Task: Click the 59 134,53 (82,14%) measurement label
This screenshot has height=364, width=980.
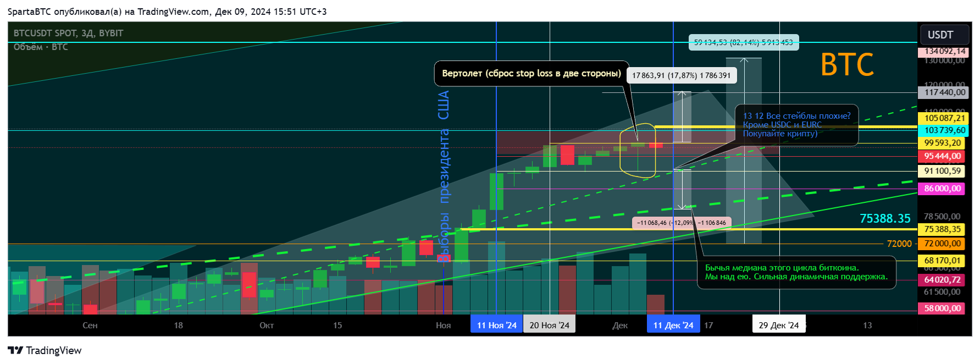Action: point(743,42)
